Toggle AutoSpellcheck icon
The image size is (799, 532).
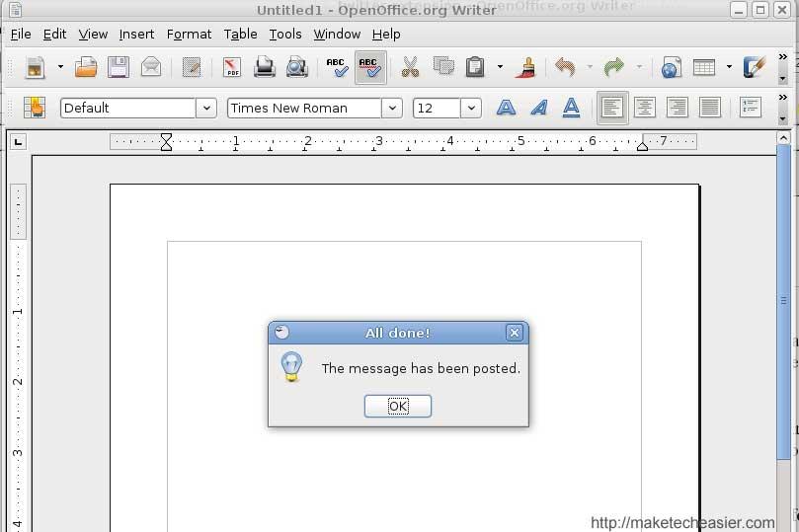(370, 67)
